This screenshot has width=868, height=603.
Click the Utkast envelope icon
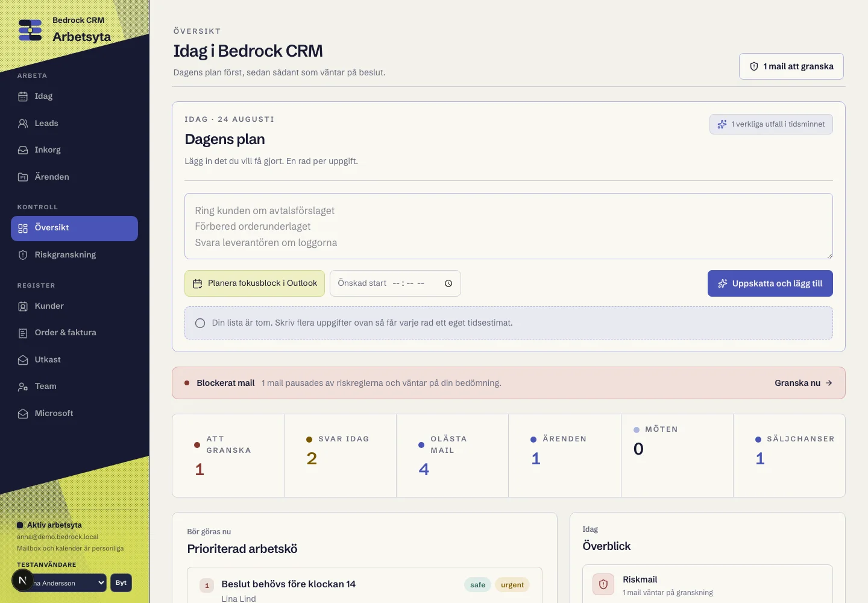(23, 360)
